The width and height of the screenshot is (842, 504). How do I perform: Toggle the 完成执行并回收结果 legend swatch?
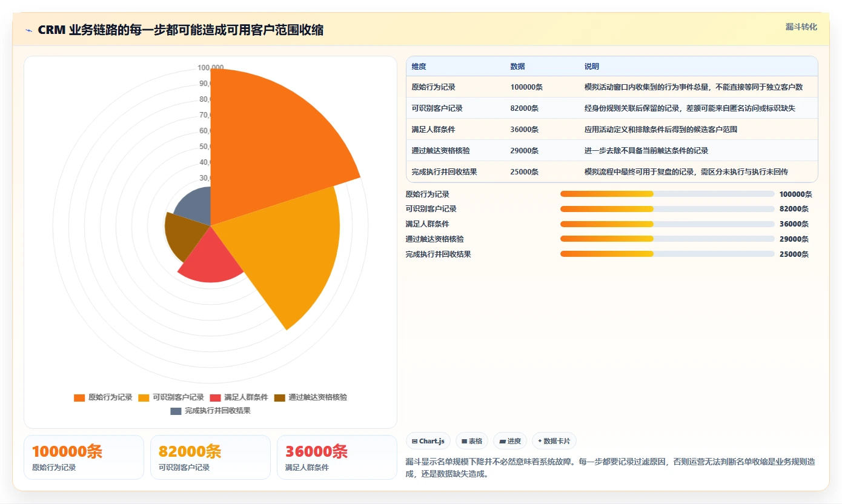tap(176, 411)
